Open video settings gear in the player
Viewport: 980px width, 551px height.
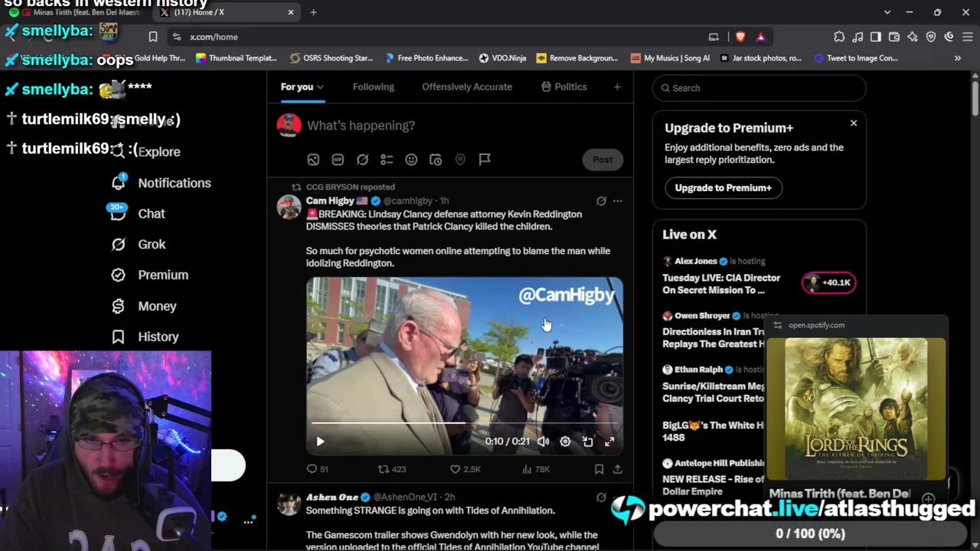coord(565,442)
